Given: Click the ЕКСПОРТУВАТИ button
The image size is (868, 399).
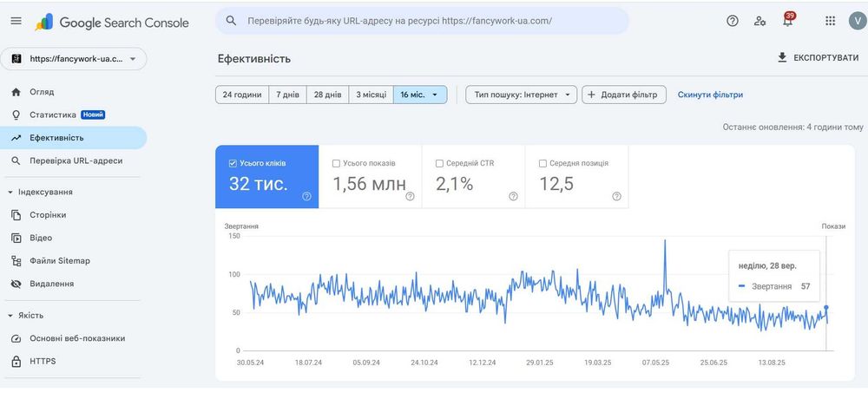Looking at the screenshot, I should point(819,57).
